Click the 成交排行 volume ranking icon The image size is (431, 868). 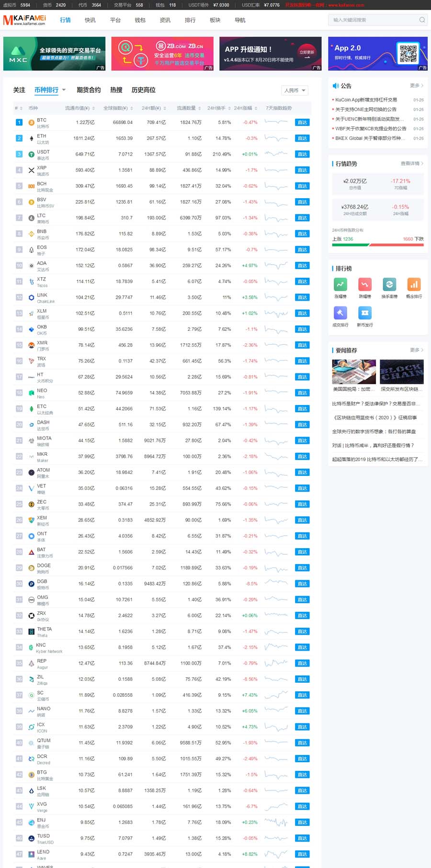[x=340, y=313]
